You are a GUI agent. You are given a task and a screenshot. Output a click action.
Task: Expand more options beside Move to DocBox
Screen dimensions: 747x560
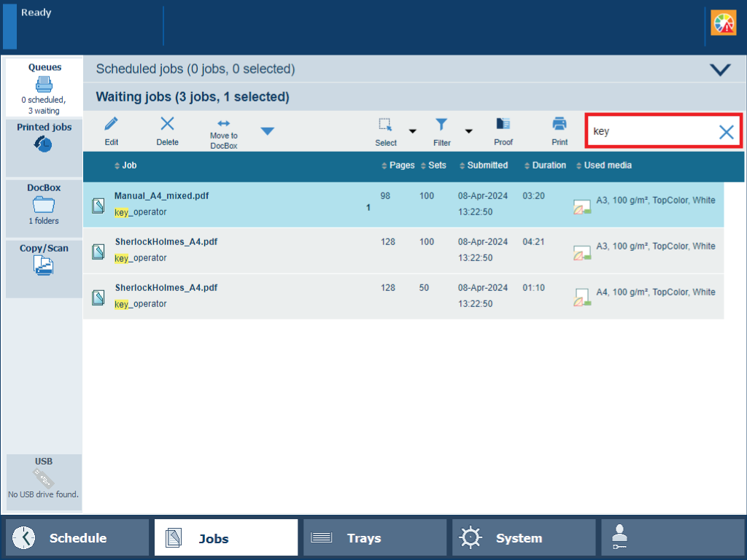pyautogui.click(x=268, y=131)
